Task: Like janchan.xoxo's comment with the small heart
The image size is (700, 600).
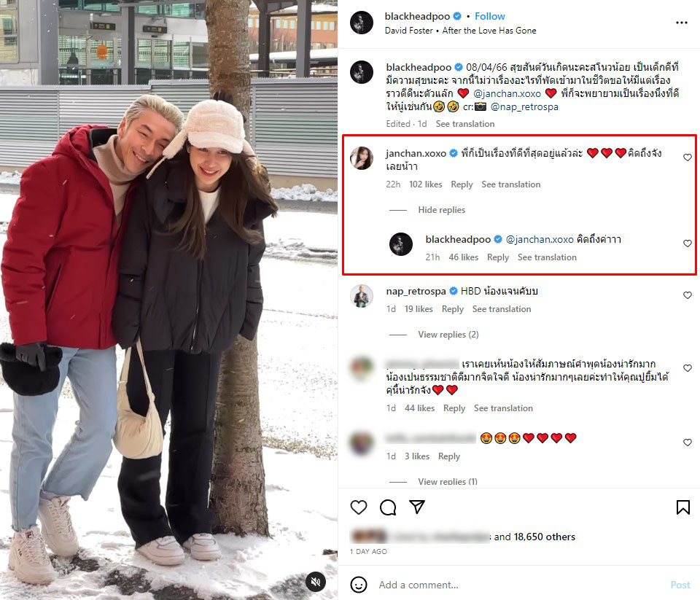Action: pos(688,157)
